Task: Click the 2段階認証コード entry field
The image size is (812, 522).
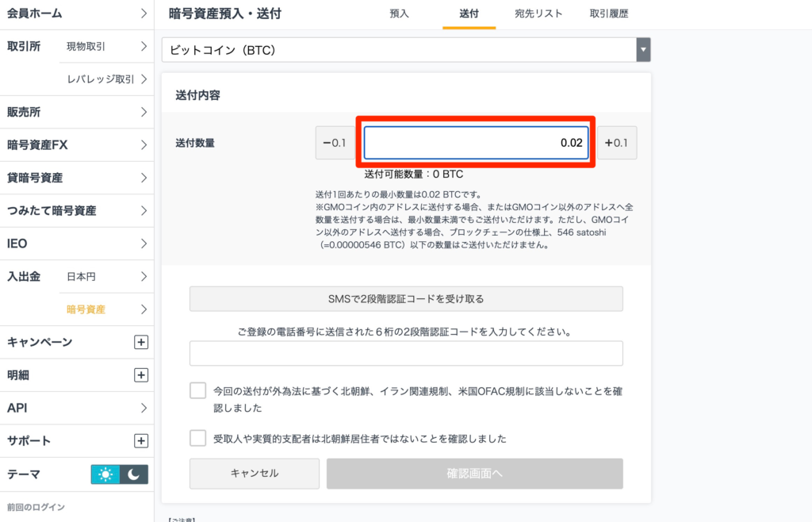Action: click(405, 353)
